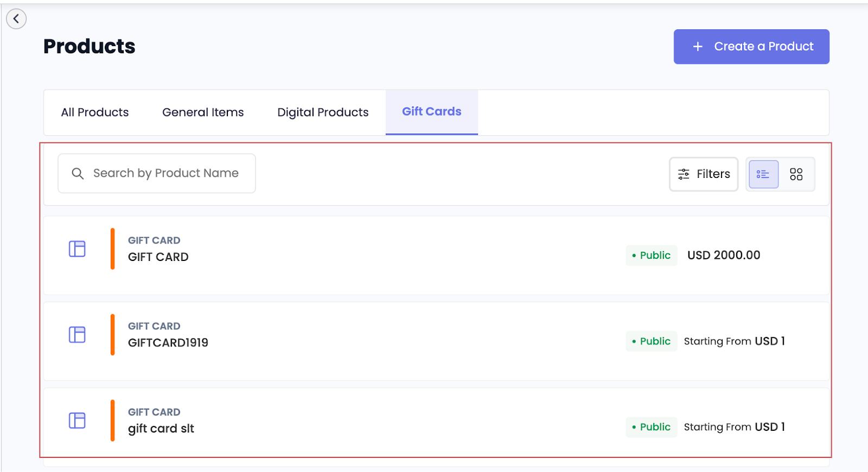Screen dimensions: 868x472
Task: Select the Gift Cards tab
Action: coord(432,112)
